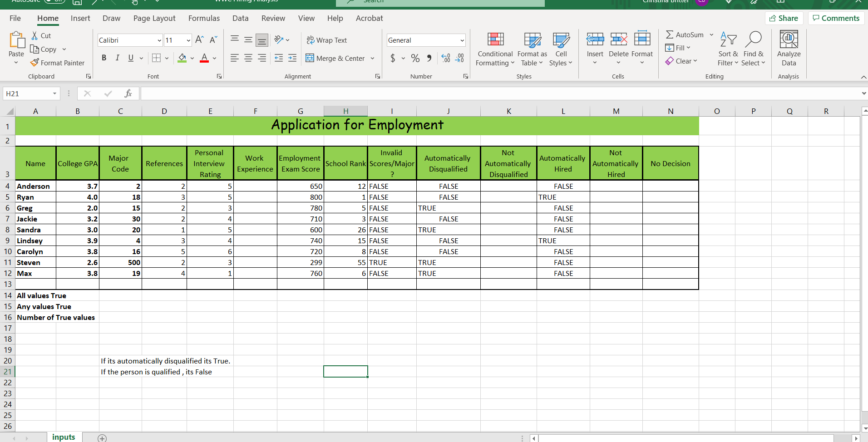This screenshot has width=868, height=442.
Task: Select the inputs sheet tab
Action: pyautogui.click(x=64, y=437)
